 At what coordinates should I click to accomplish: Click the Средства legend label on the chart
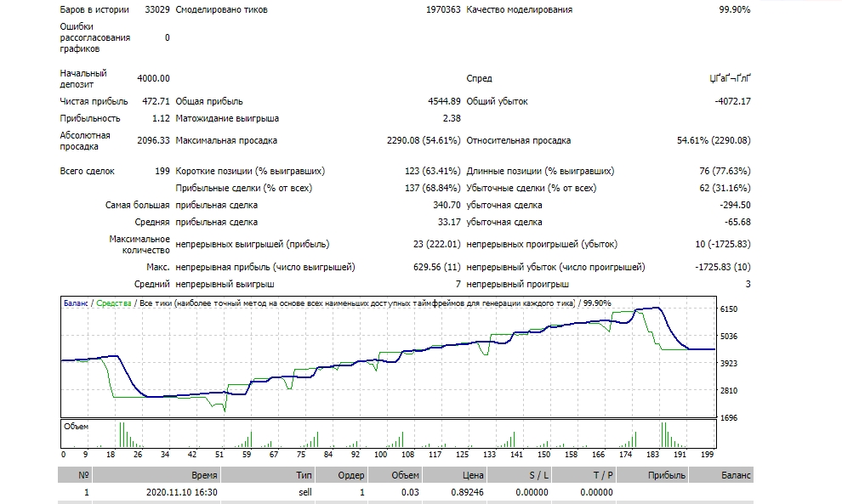[x=114, y=303]
